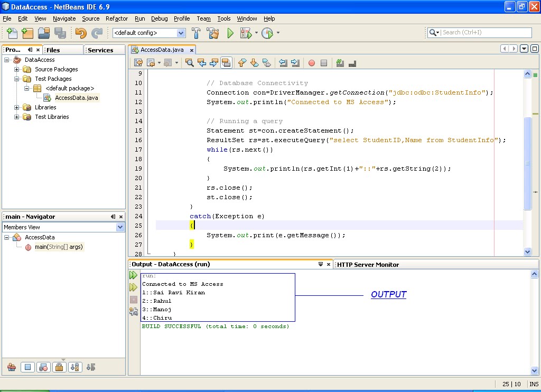This screenshot has height=392, width=541.
Task: Switch to the Services tab
Action: tap(104, 50)
